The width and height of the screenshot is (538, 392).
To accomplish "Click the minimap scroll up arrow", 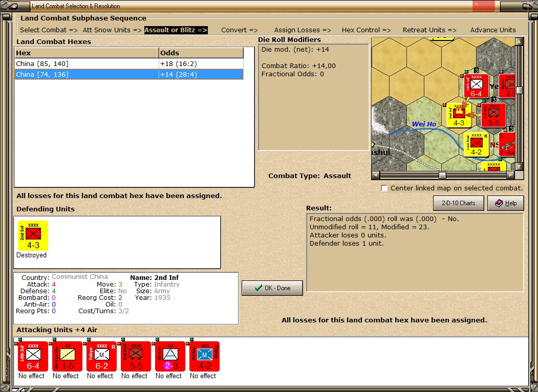I will [x=519, y=41].
